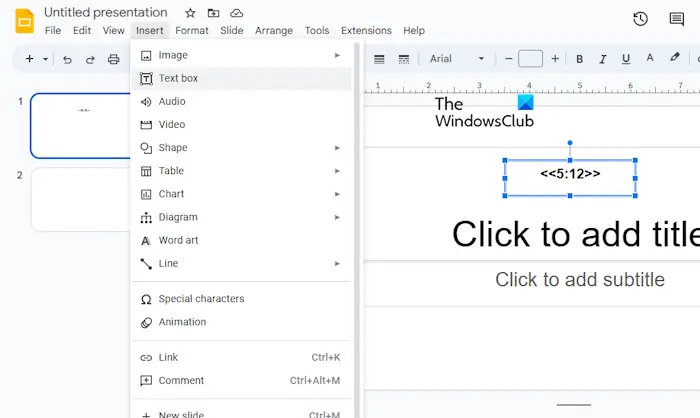Toggle underline formatting
The width and height of the screenshot is (700, 418).
click(626, 59)
